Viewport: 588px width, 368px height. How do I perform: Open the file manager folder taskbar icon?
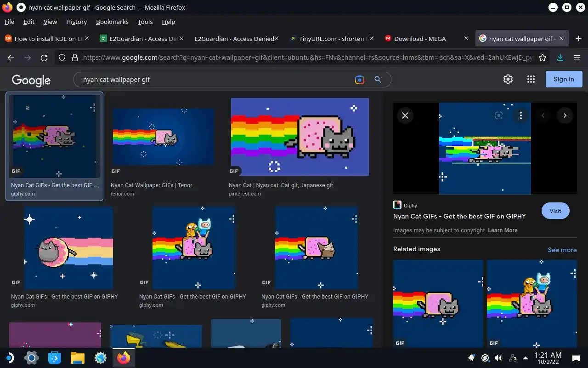(x=78, y=357)
